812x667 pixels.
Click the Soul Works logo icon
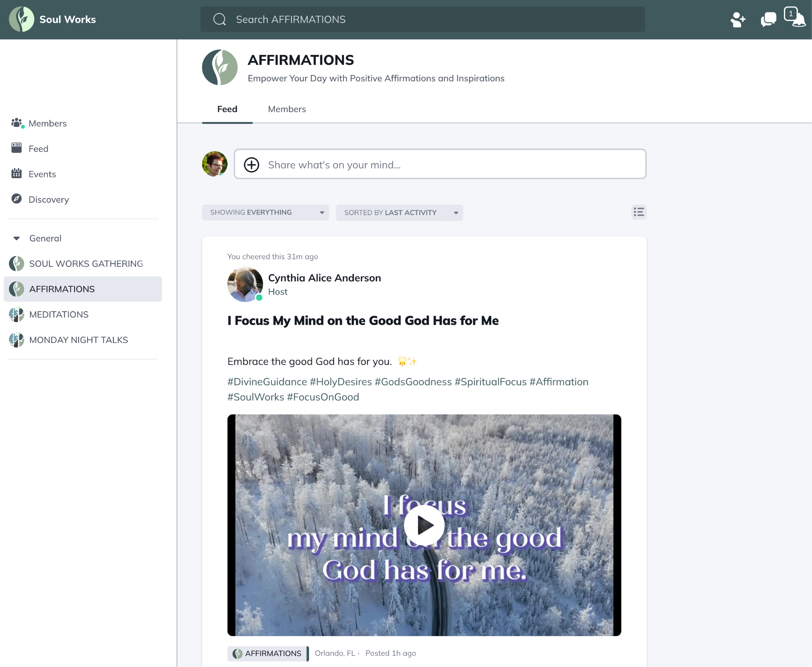click(21, 19)
